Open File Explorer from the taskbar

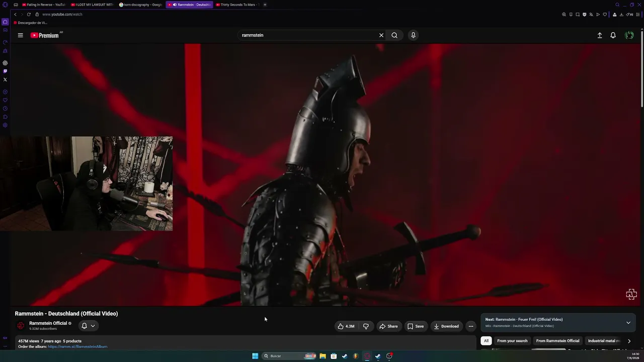[323, 356]
